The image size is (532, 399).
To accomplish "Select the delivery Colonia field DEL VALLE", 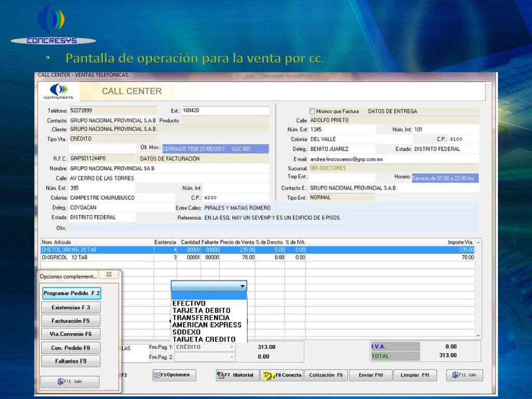I will click(361, 139).
